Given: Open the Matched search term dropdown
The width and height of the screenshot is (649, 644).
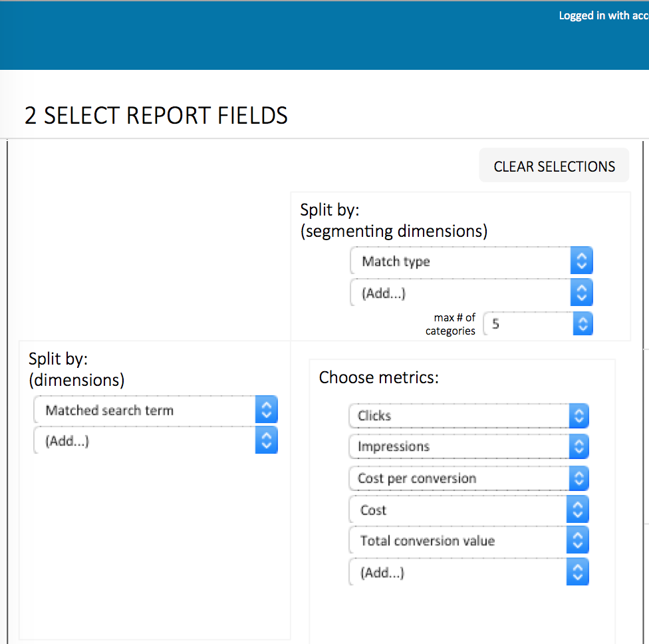Looking at the screenshot, I should (x=155, y=410).
